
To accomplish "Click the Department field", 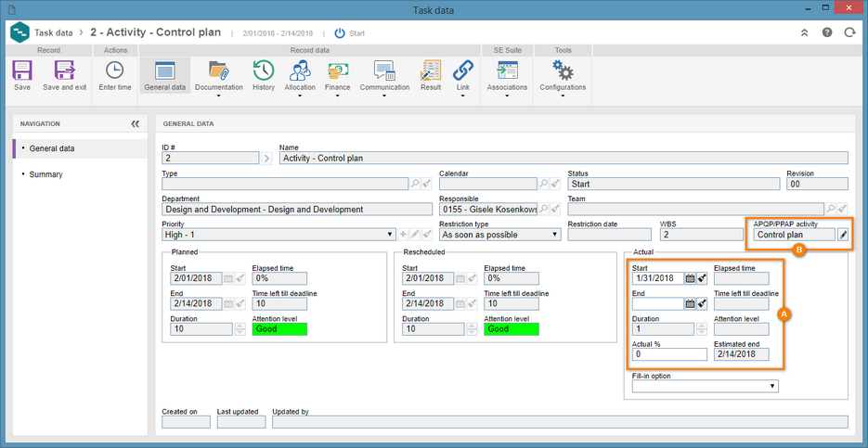I will point(297,210).
